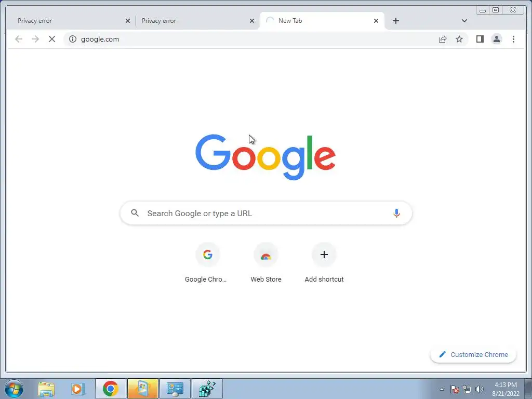Open the Google Chro... shortcut tile
Viewport: 532px width, 399px height.
pos(208,263)
